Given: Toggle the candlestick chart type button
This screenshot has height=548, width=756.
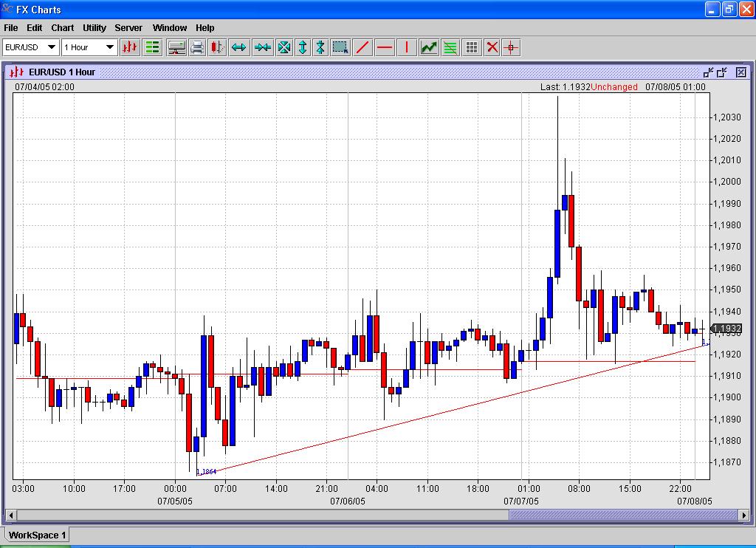Looking at the screenshot, I should pos(131,47).
